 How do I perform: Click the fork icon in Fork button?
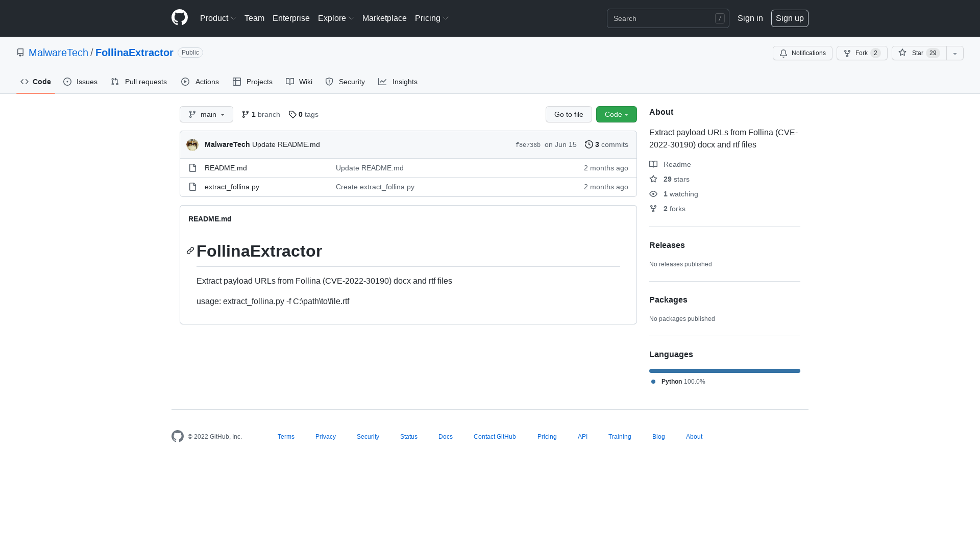[x=847, y=53]
